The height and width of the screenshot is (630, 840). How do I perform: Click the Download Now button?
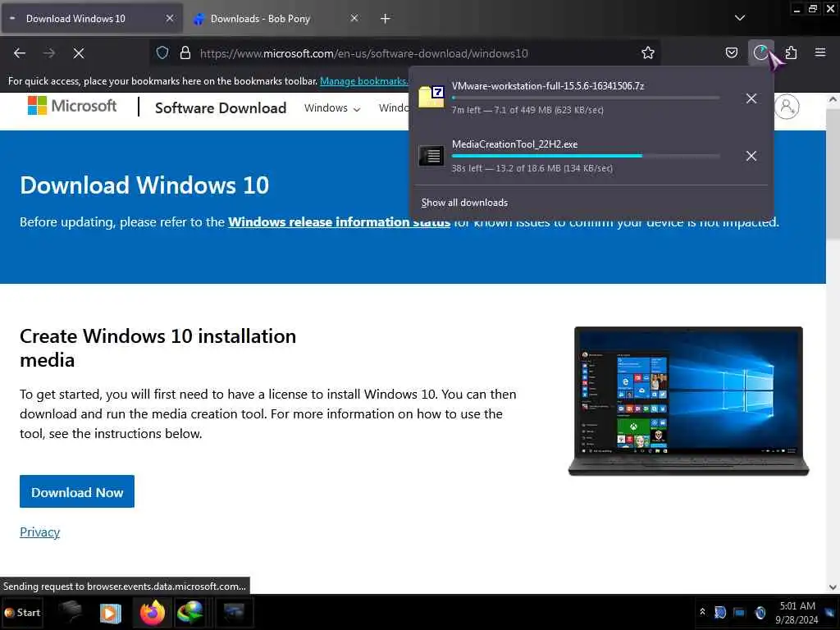pos(77,492)
